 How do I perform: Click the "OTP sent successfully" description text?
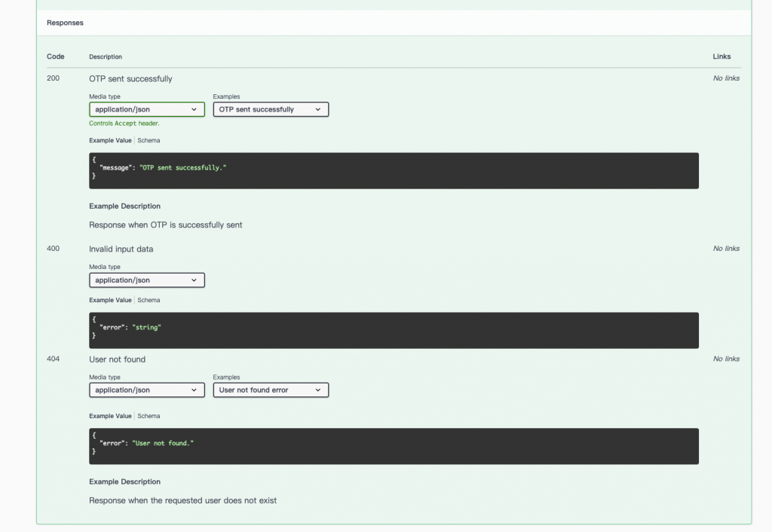130,78
